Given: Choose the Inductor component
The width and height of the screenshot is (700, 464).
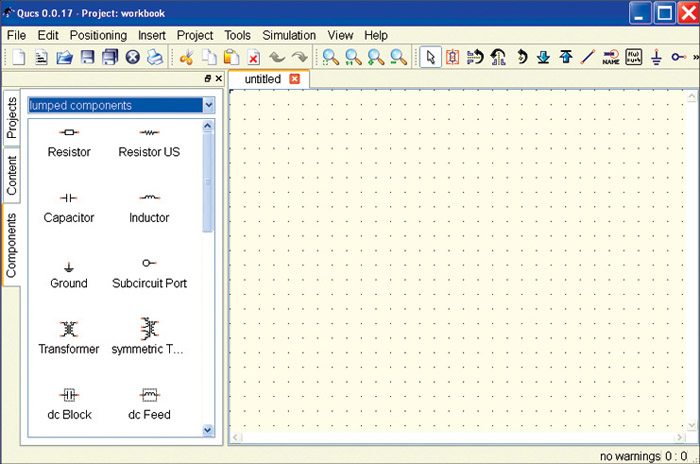Looking at the screenshot, I should pos(149,206).
